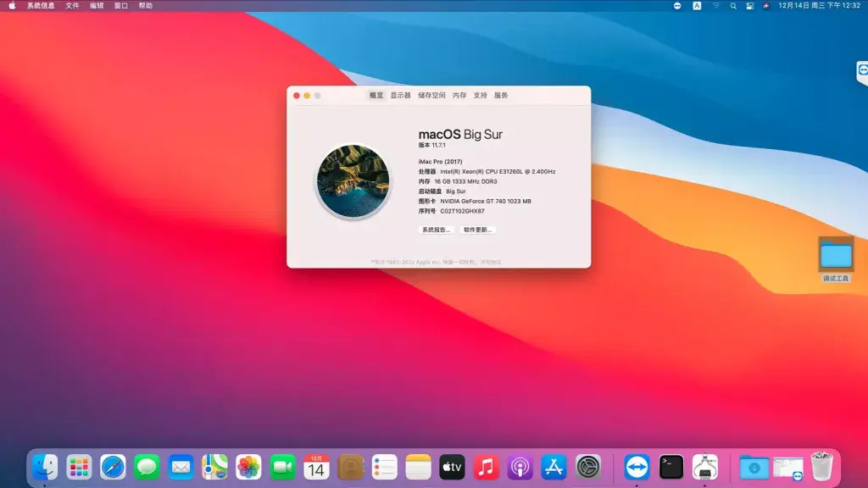Open Calendar showing 14 in dock
The image size is (868, 488).
point(317,468)
